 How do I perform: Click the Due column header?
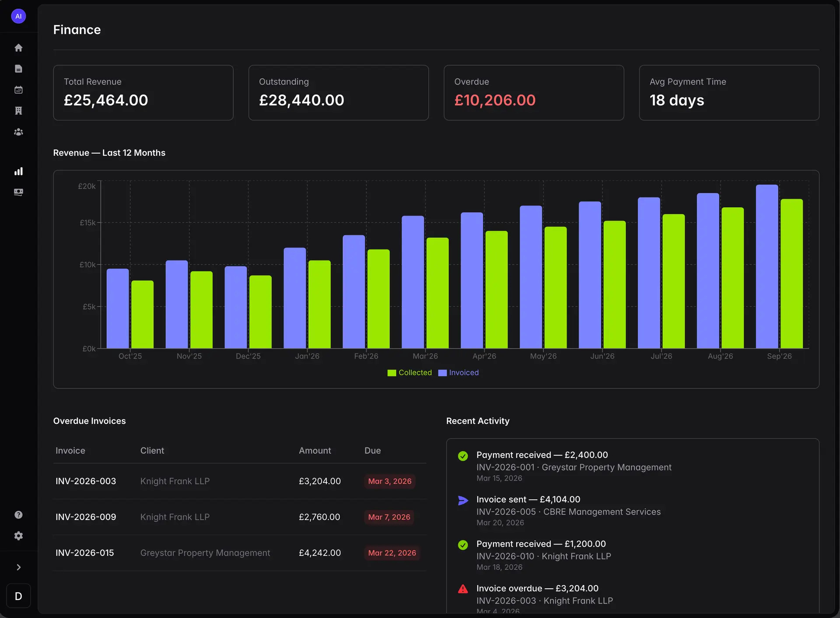(373, 450)
